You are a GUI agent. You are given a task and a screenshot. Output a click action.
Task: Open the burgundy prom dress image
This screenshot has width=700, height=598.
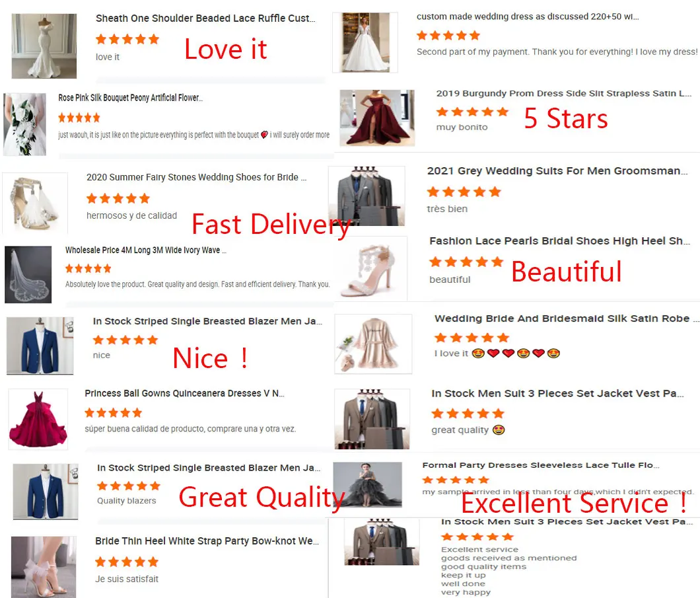click(377, 118)
